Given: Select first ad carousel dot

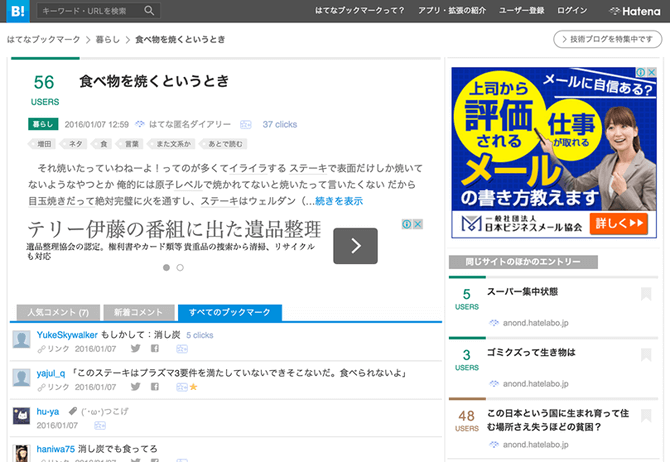Looking at the screenshot, I should [166, 268].
